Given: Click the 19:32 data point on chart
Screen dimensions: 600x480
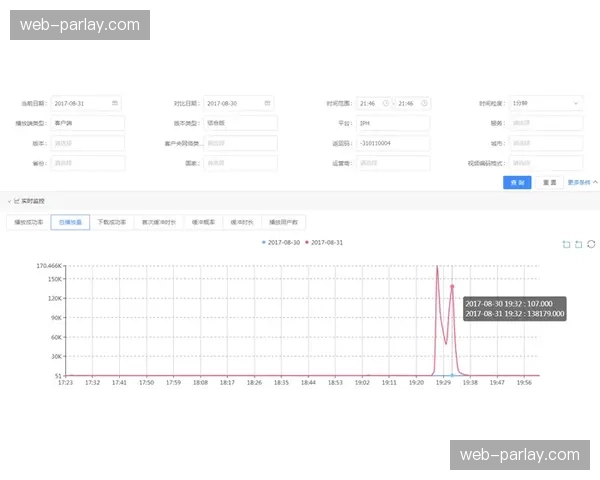Looking at the screenshot, I should click(x=452, y=287).
